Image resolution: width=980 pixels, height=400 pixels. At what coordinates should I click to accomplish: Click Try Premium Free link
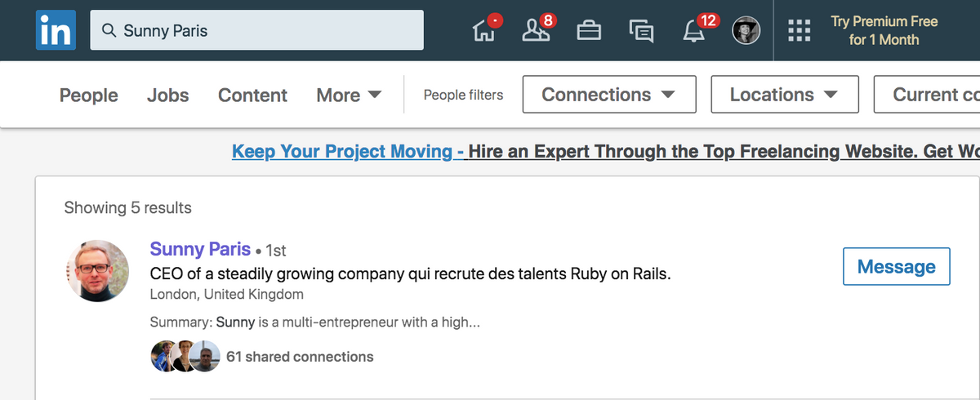coord(884,30)
